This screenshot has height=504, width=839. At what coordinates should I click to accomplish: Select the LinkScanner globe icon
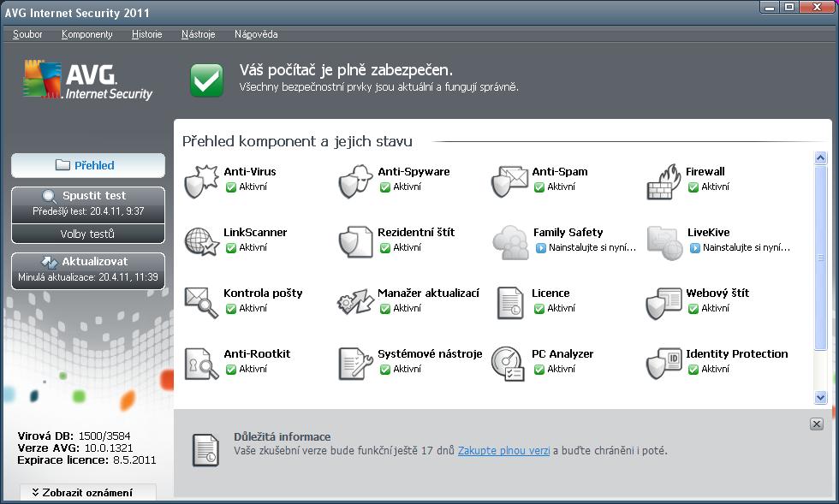pyautogui.click(x=201, y=241)
